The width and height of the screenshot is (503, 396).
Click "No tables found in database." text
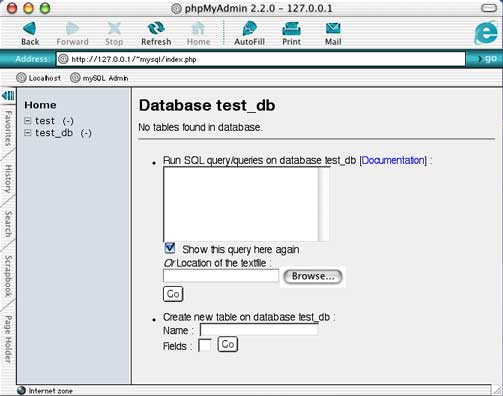[x=200, y=127]
